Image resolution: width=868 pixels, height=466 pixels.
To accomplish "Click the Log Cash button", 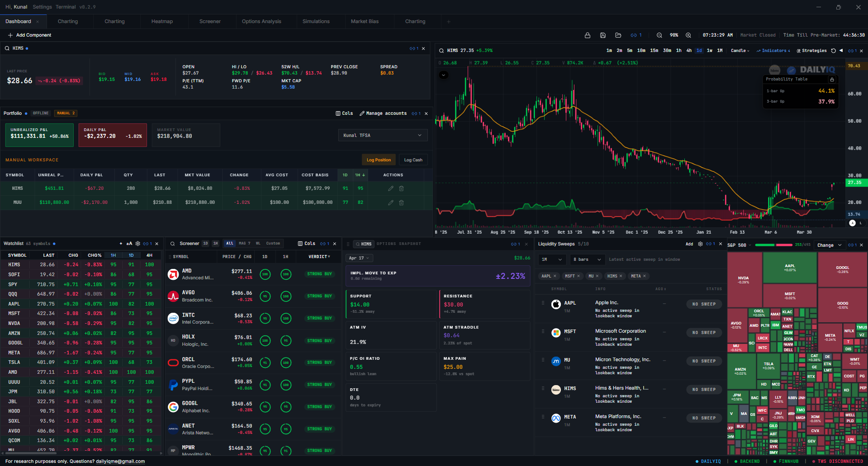I will tap(413, 160).
